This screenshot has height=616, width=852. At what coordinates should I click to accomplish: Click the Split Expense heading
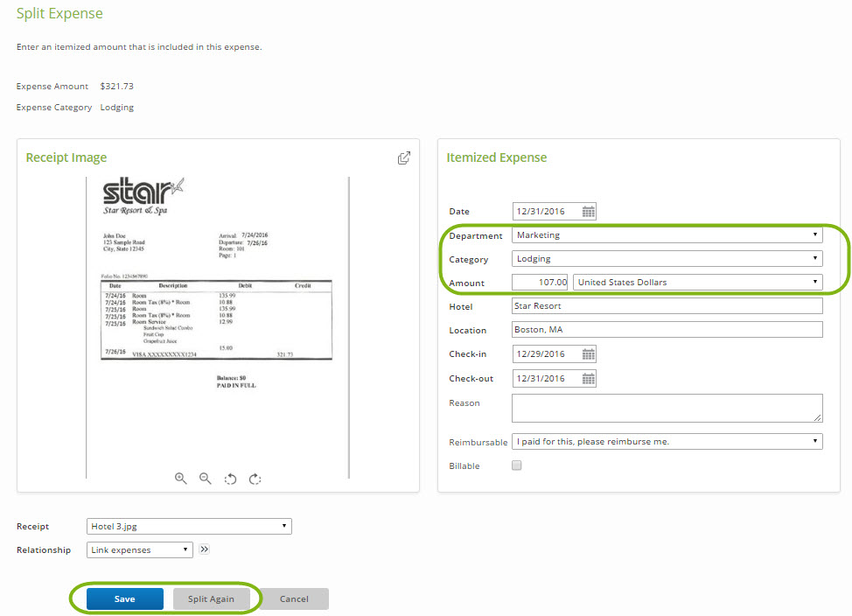pos(59,14)
